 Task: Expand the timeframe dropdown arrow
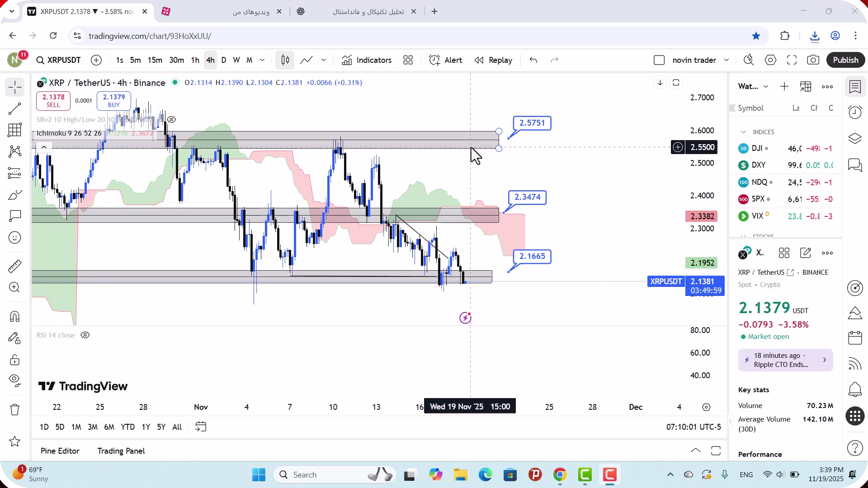coord(262,60)
